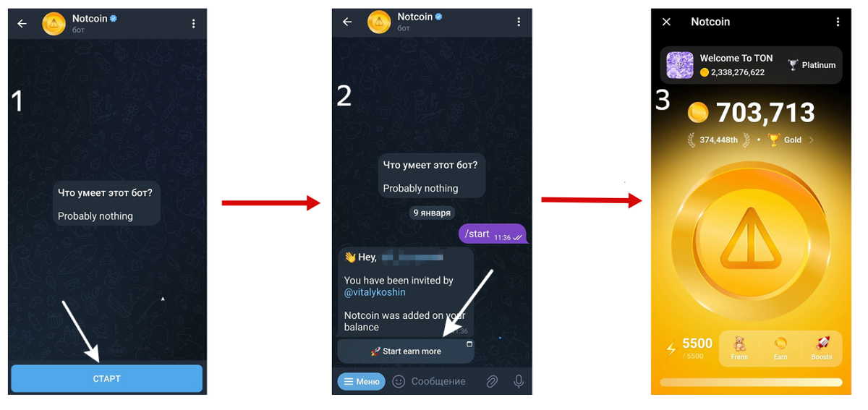Tap the blue СТАРТ button
The image size is (868, 410).
pyautogui.click(x=106, y=378)
